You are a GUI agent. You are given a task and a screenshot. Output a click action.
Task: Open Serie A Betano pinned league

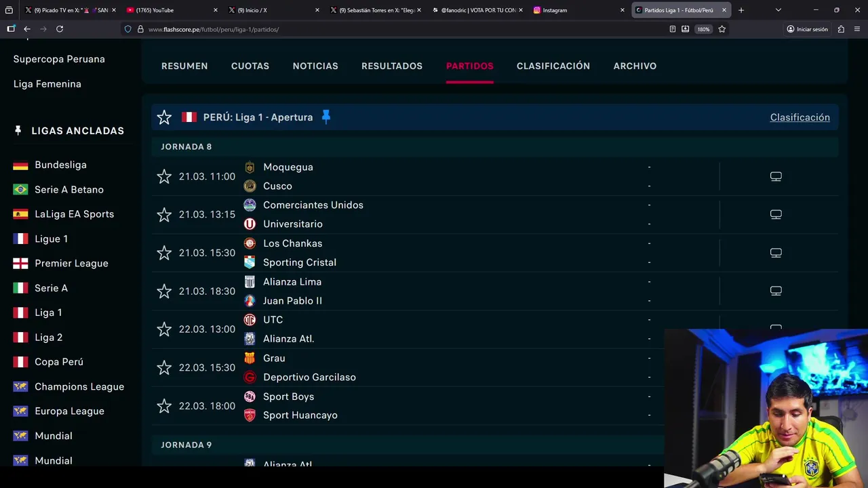pyautogui.click(x=69, y=190)
